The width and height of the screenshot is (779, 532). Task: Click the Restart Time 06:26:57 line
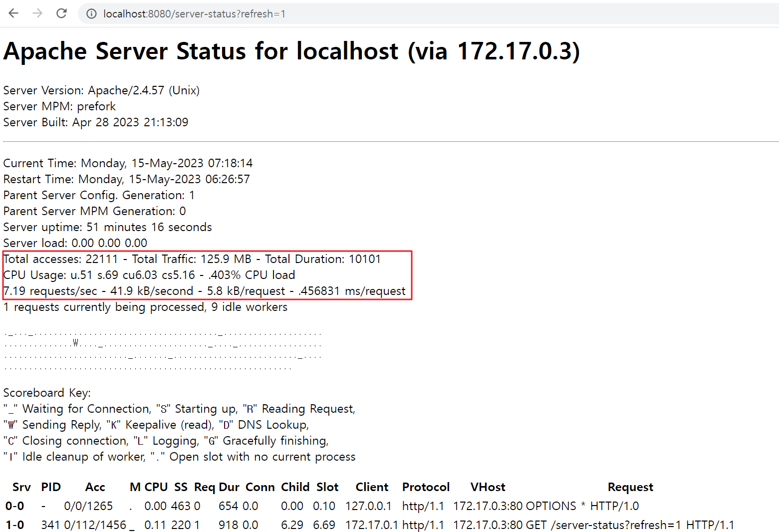click(x=126, y=179)
